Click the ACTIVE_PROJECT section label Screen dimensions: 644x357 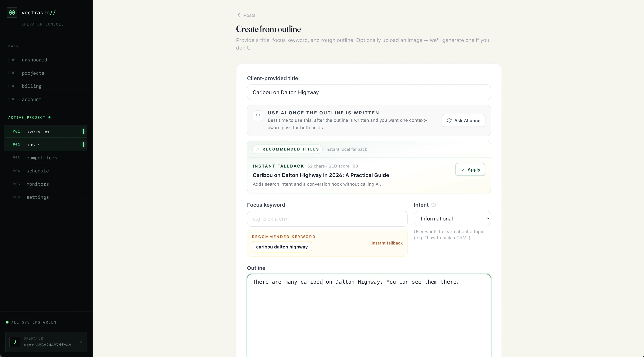click(27, 117)
